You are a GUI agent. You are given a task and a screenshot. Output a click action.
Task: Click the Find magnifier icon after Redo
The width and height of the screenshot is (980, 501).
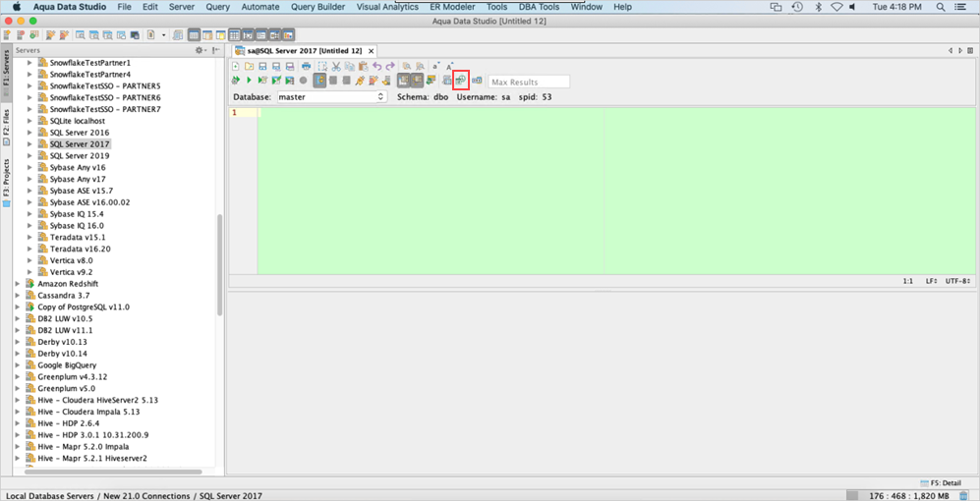point(407,66)
